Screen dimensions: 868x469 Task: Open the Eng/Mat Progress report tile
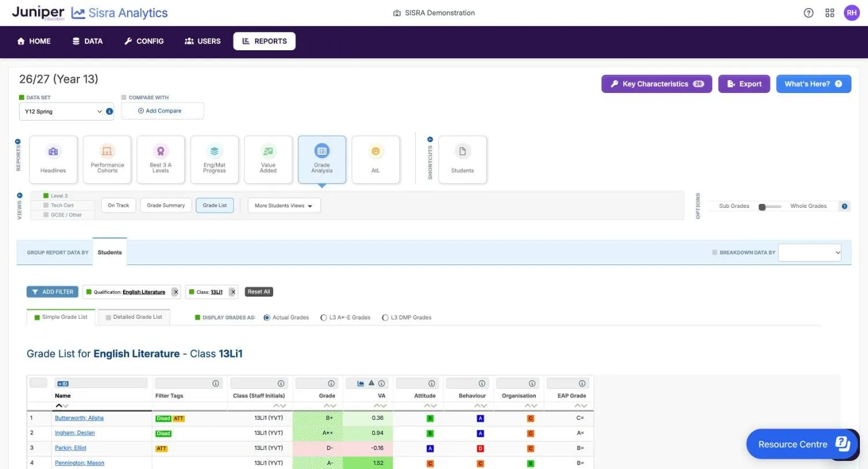tap(214, 160)
